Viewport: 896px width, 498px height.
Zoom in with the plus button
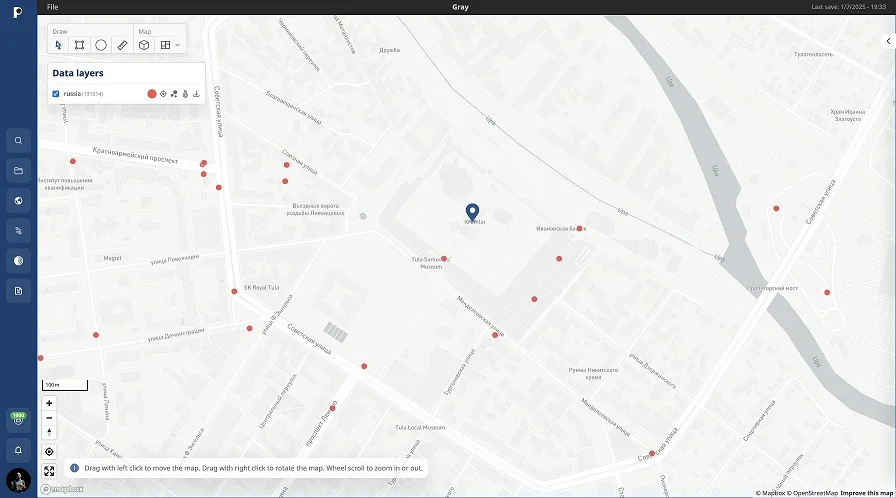coord(49,403)
